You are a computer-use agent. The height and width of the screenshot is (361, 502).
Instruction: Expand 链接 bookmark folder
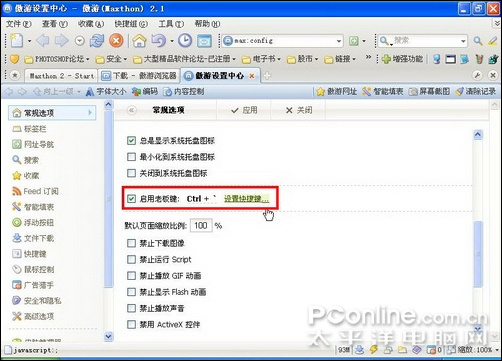point(340,59)
